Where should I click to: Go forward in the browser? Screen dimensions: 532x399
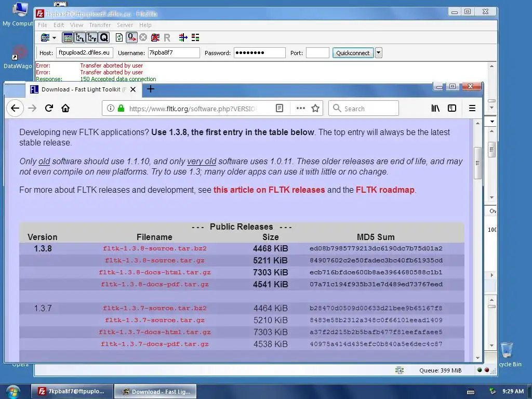click(x=32, y=108)
